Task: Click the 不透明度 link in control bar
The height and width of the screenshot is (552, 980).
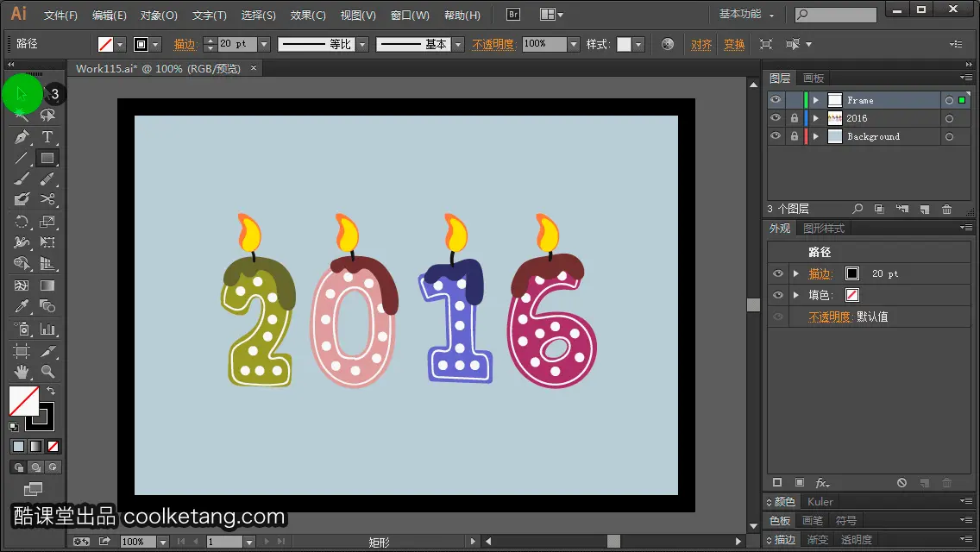Action: [493, 44]
